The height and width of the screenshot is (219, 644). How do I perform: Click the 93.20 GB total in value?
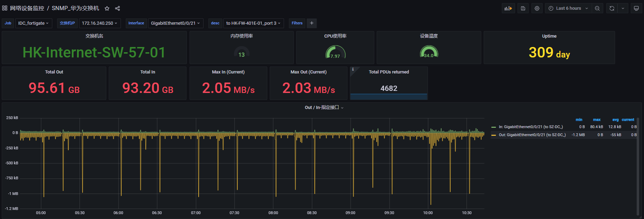[148, 88]
